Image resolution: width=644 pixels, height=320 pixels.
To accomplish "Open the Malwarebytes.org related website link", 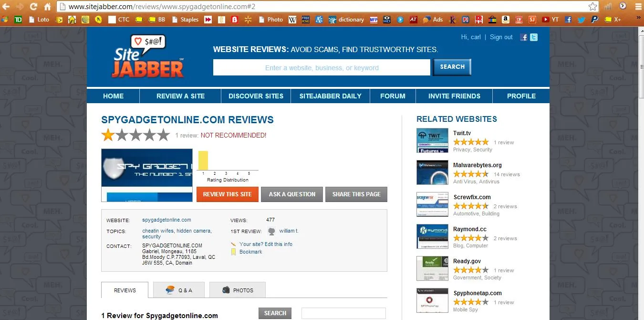I will 478,165.
